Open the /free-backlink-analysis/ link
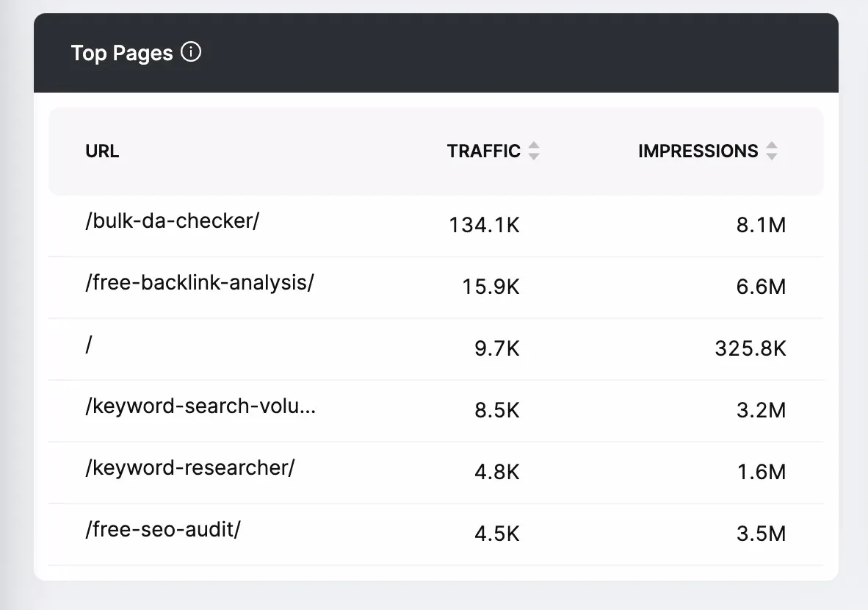Image resolution: width=868 pixels, height=610 pixels. pyautogui.click(x=199, y=283)
